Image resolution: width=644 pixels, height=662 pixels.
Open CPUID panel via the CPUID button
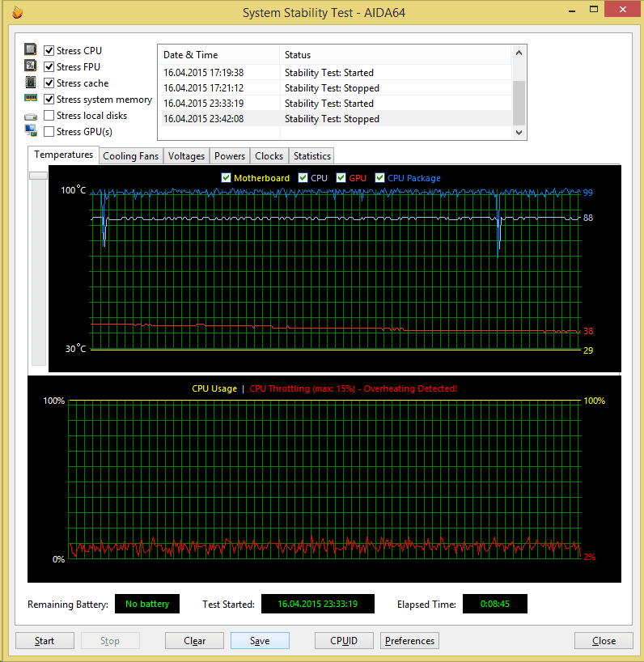pos(344,640)
